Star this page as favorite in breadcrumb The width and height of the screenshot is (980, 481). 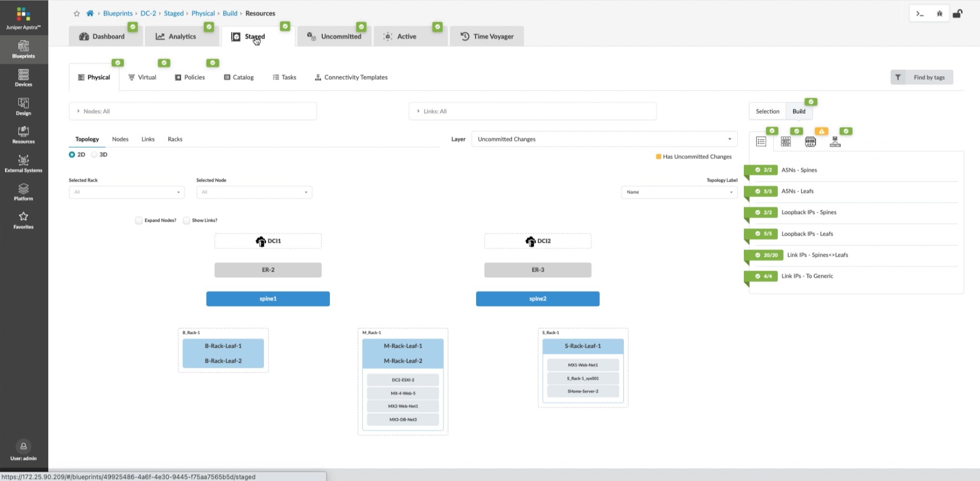[77, 13]
